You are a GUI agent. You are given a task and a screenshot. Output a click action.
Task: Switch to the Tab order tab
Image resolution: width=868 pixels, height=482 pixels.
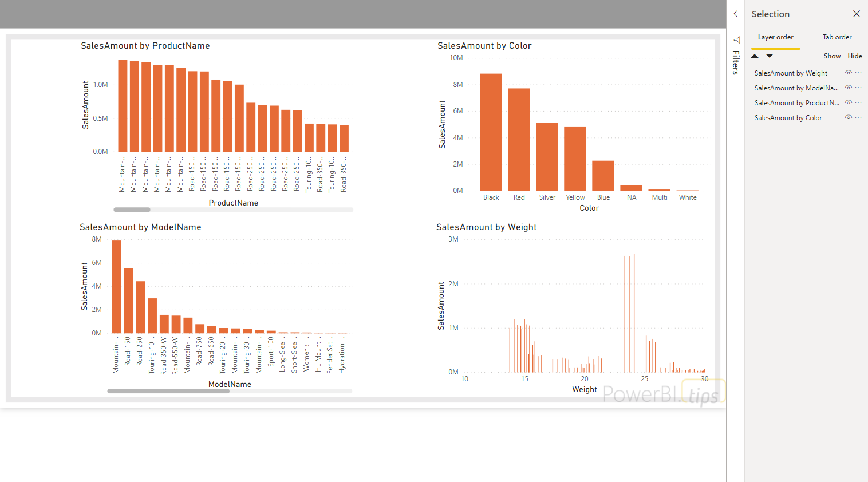(x=837, y=37)
